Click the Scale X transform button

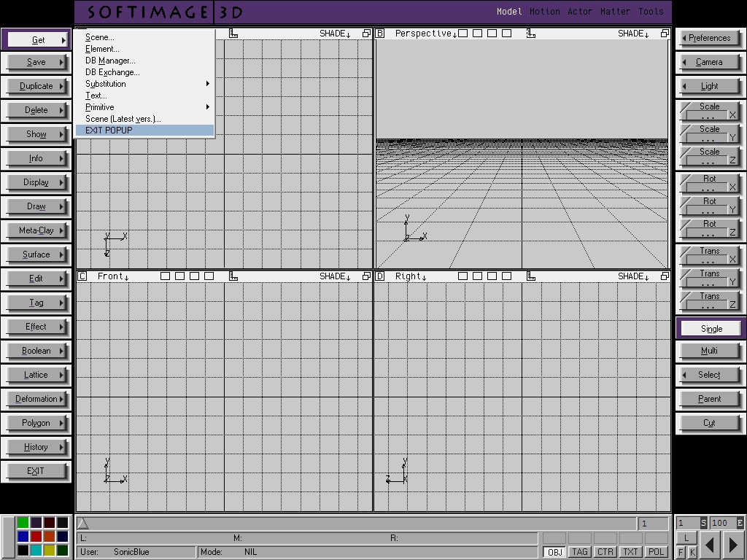pyautogui.click(x=709, y=111)
